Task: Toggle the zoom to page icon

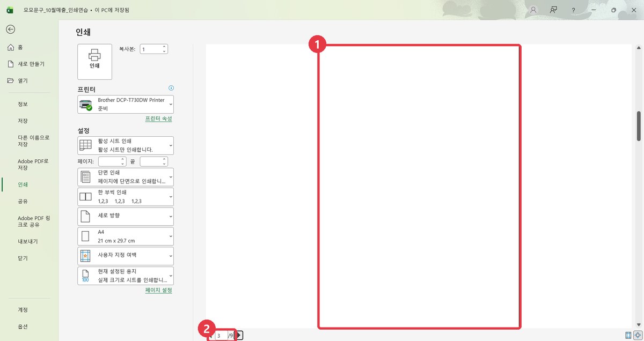Action: 638,335
